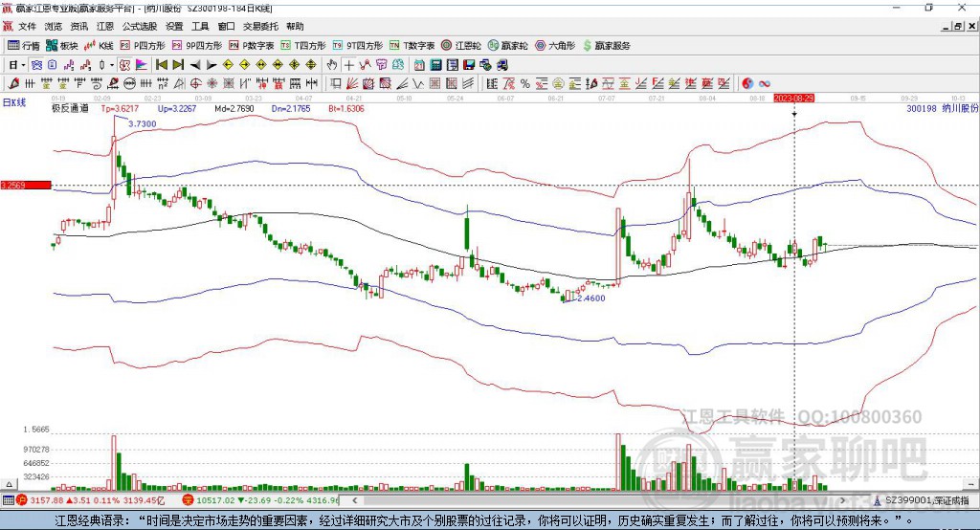Click the horizontal scrollbar left arrow
Image resolution: width=980 pixels, height=530 pixels.
(x=355, y=500)
